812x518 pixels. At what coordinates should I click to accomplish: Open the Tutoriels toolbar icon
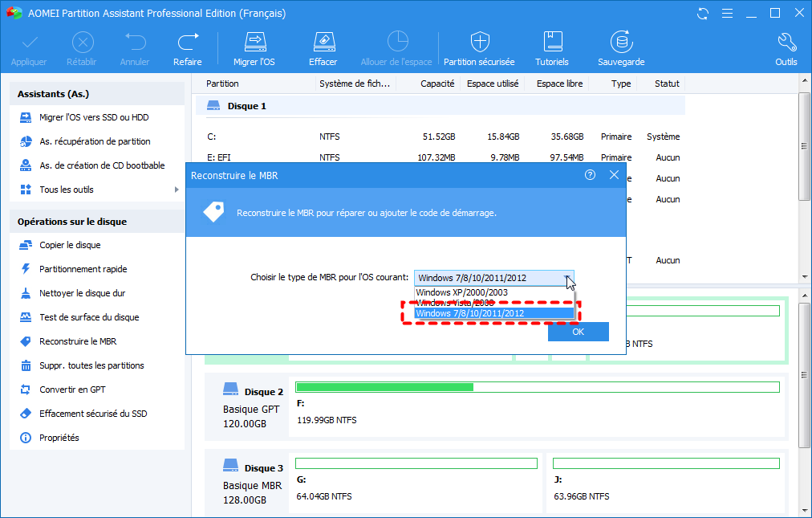click(x=553, y=42)
